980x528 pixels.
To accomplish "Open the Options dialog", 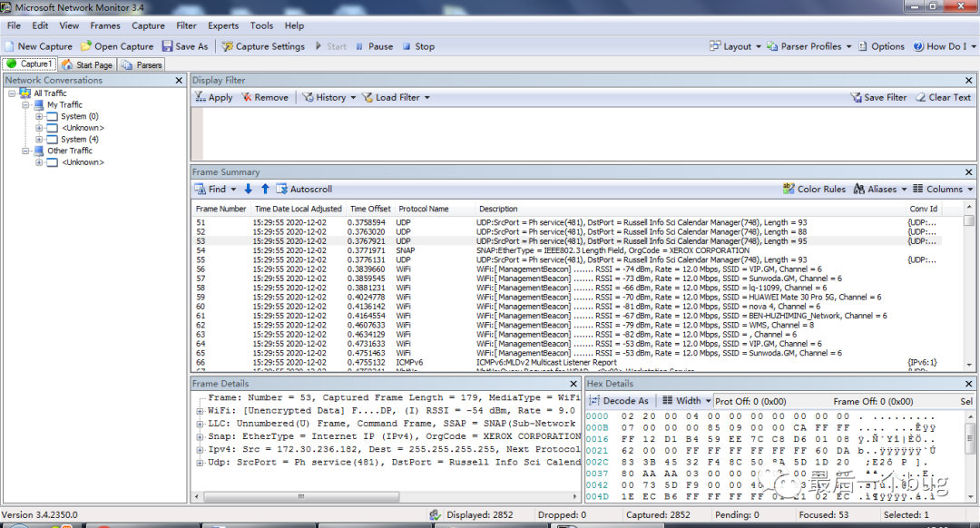I will tap(881, 46).
